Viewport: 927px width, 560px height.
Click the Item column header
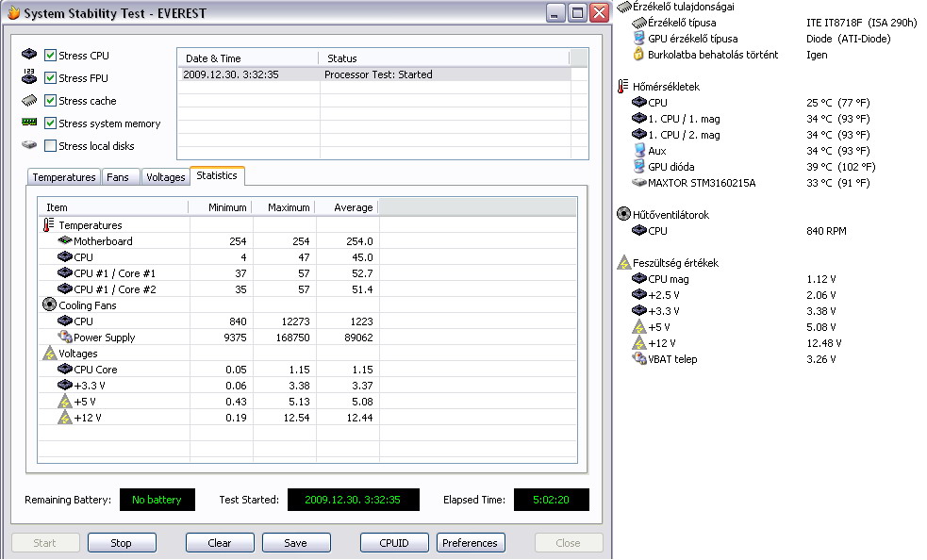(113, 207)
